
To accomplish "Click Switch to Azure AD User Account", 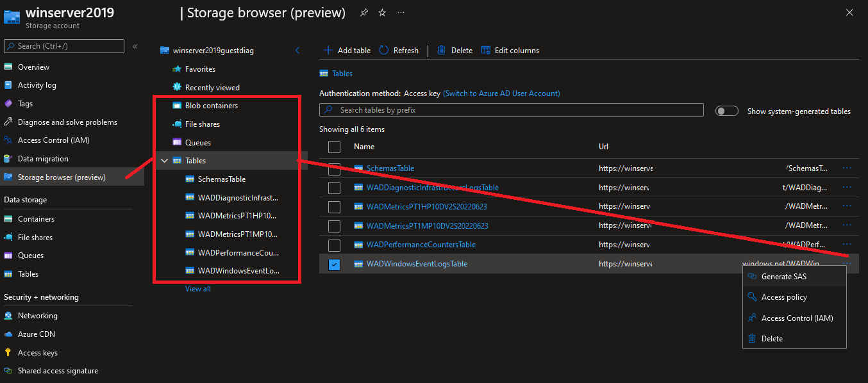I will (501, 94).
